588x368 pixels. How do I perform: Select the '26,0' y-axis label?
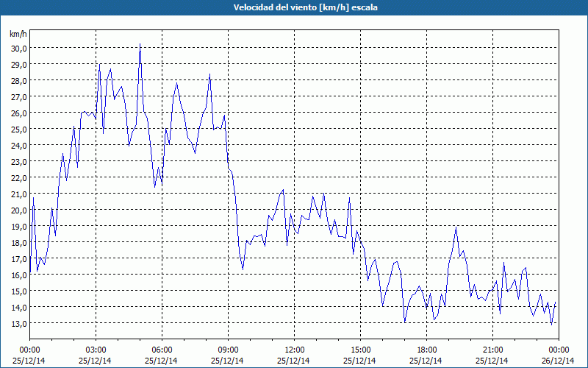18,113
